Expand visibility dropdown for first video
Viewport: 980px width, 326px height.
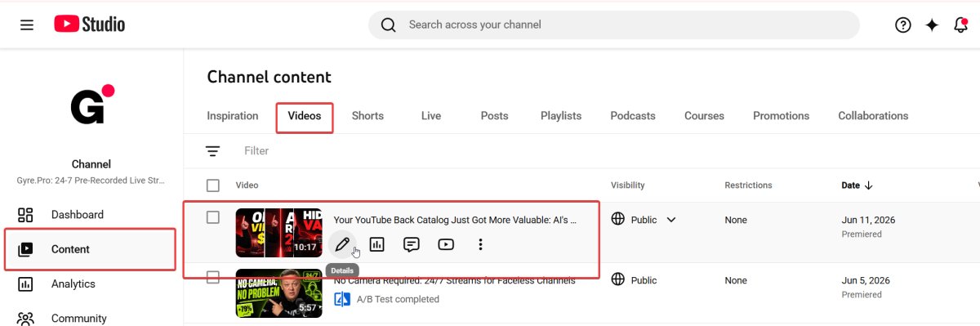coord(671,220)
